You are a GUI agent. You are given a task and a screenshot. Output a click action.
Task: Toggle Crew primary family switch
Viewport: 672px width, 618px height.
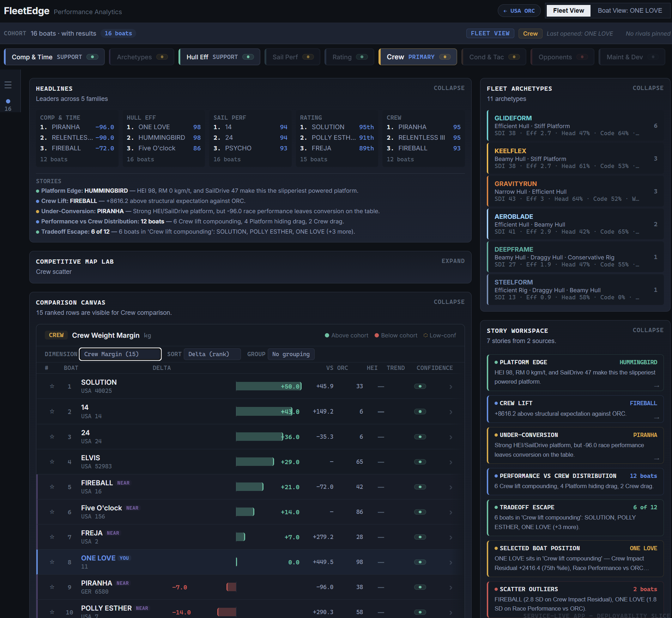click(x=445, y=57)
